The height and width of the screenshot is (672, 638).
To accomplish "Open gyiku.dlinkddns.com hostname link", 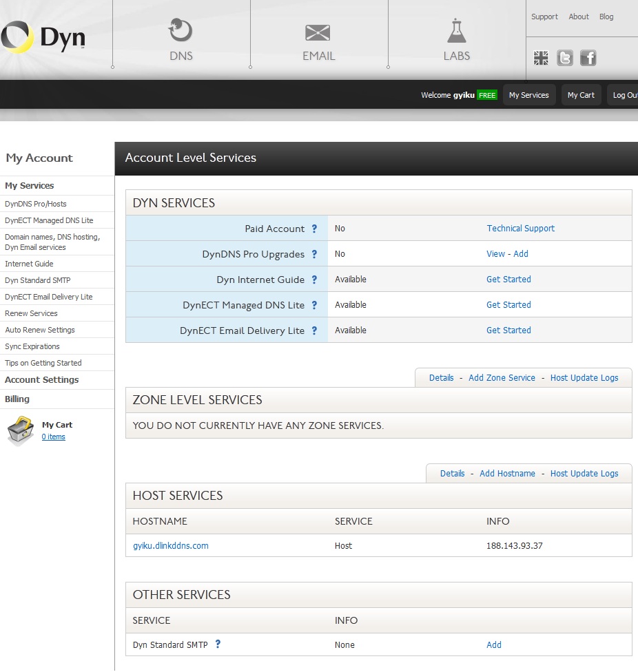I will 171,545.
